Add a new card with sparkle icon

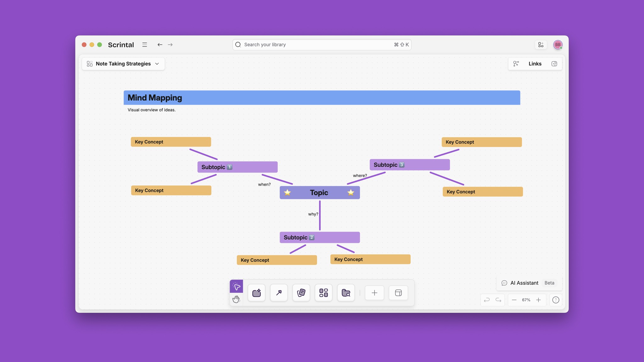pyautogui.click(x=256, y=293)
